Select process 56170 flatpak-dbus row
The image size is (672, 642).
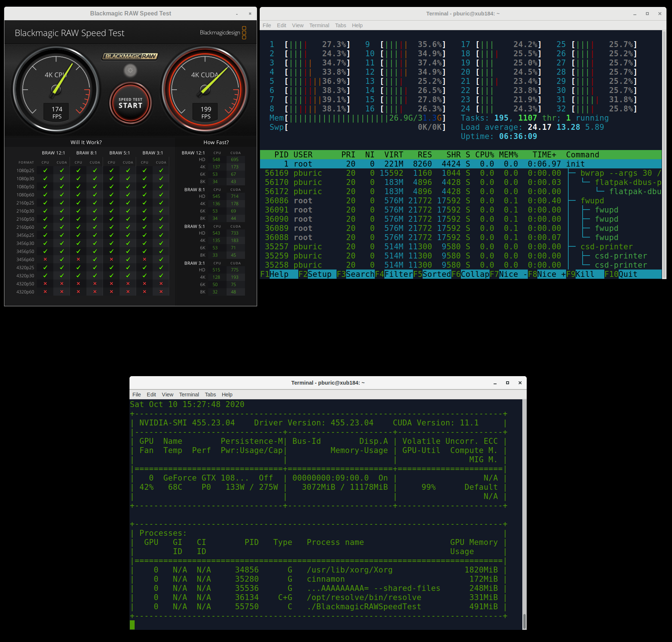[461, 182]
